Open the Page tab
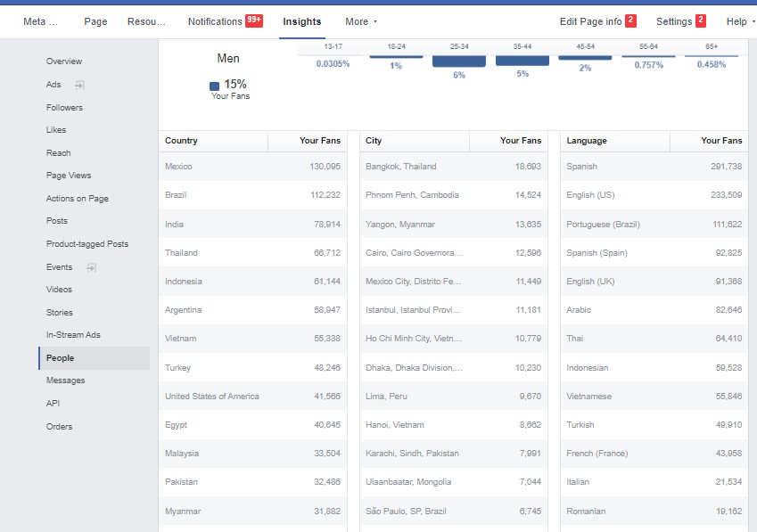Image resolution: width=757 pixels, height=532 pixels. (x=95, y=21)
